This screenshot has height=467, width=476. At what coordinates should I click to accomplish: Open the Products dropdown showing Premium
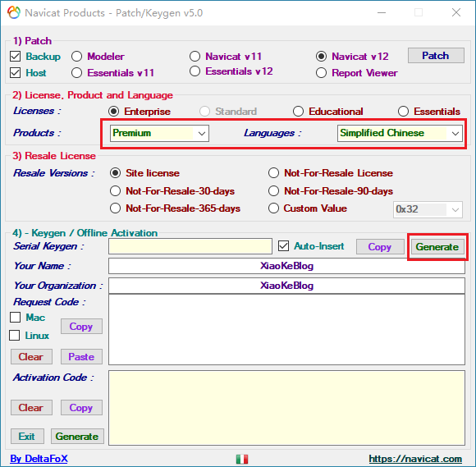159,133
